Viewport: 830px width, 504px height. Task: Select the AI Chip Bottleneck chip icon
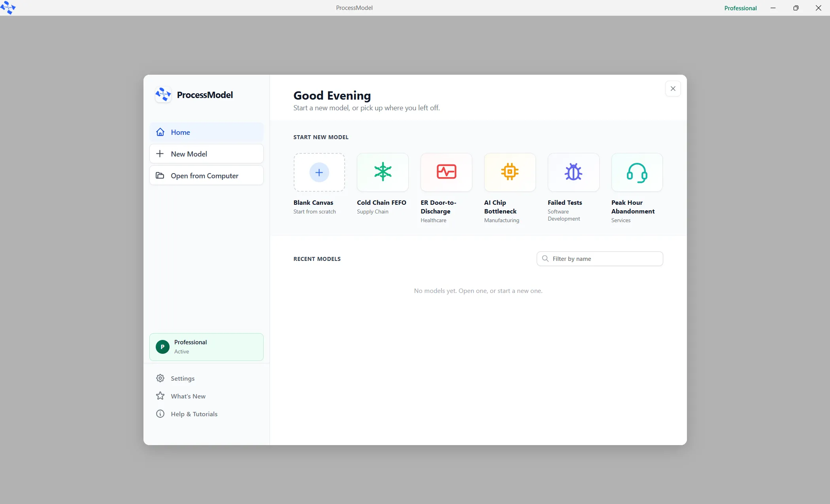click(510, 172)
